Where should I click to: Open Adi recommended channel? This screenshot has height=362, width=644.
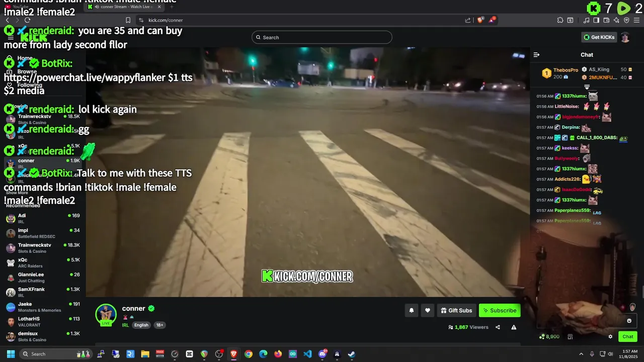(x=43, y=219)
